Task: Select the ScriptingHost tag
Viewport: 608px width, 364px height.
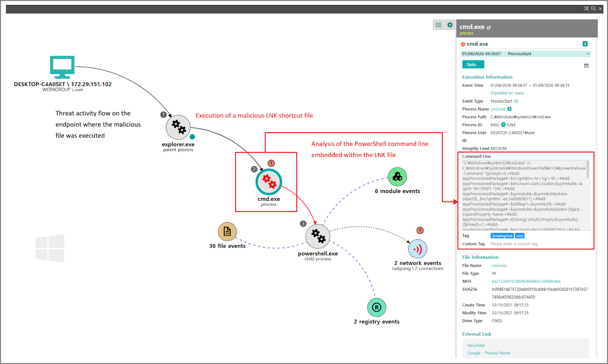Action: click(502, 236)
